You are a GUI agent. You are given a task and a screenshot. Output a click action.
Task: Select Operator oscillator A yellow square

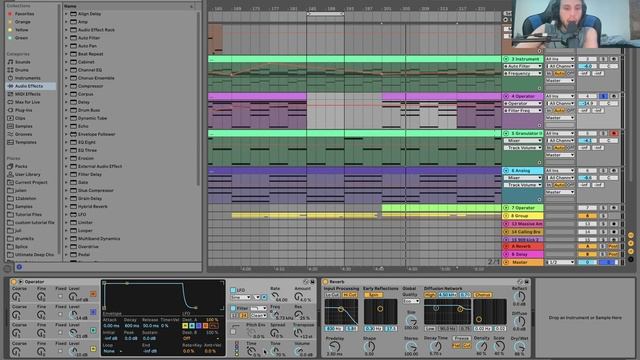click(93, 349)
